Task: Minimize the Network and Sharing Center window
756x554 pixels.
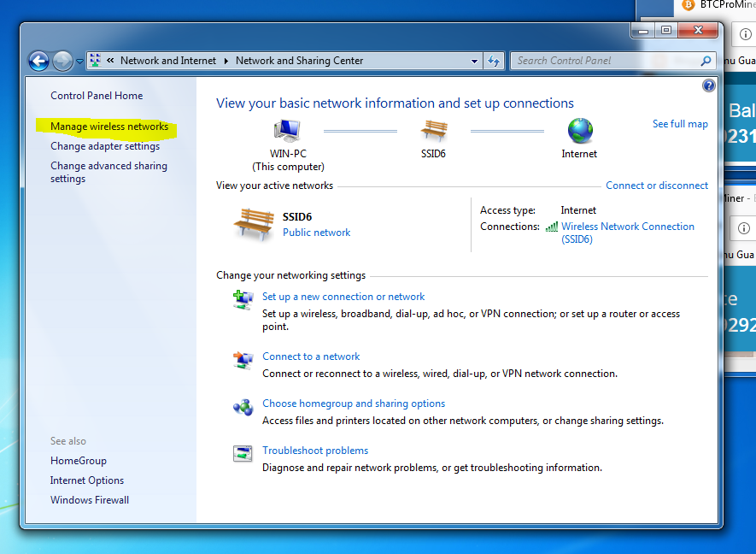Action: click(x=642, y=31)
